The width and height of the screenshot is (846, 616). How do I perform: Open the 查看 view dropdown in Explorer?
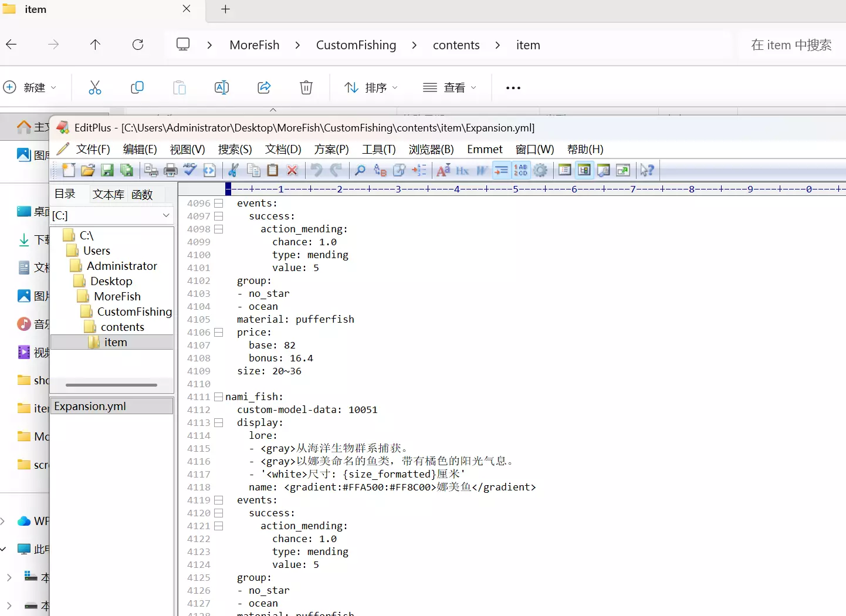pos(449,87)
